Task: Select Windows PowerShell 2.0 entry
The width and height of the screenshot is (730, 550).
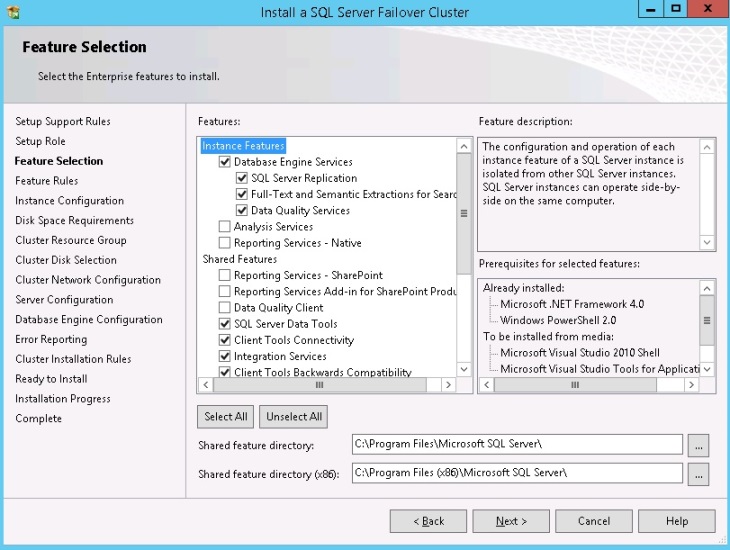Action: point(558,320)
